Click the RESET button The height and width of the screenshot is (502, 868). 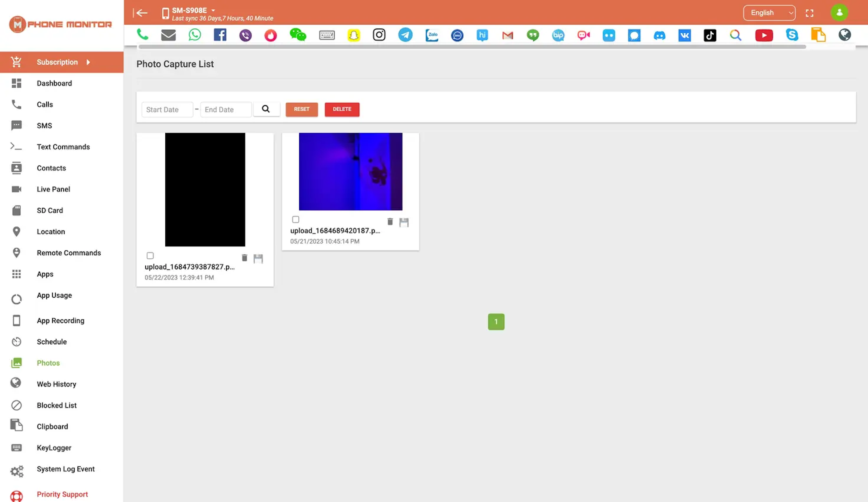click(x=302, y=109)
